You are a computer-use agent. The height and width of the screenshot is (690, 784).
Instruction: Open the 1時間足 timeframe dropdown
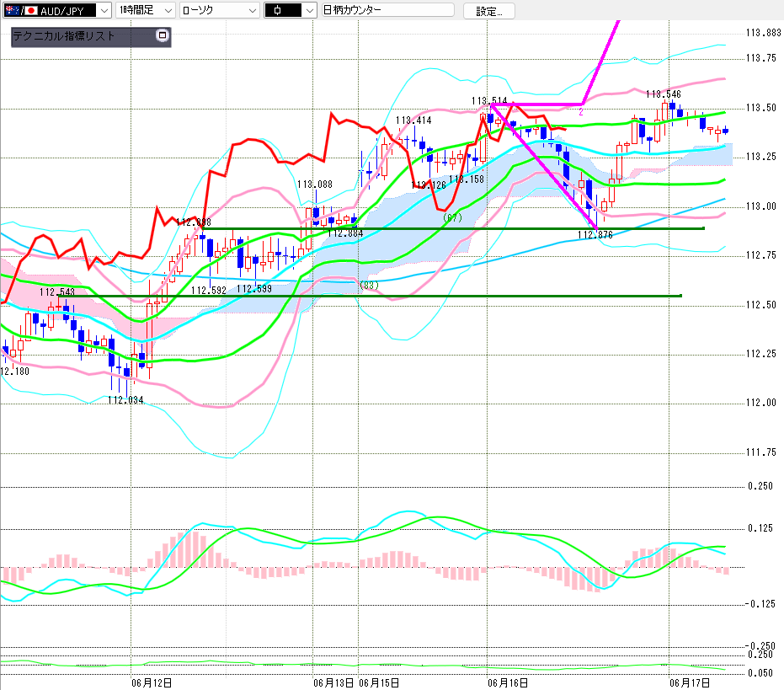(145, 10)
